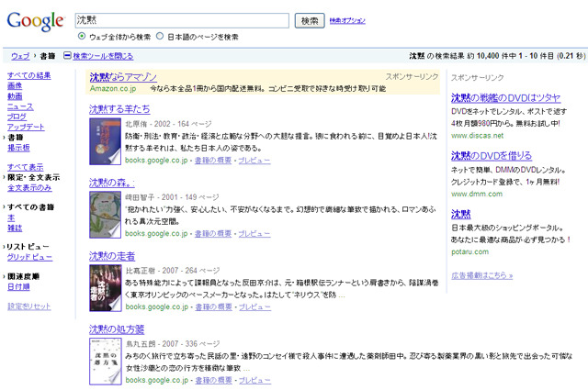Sort by 日付順
The width and height of the screenshot is (588, 390).
[18, 287]
